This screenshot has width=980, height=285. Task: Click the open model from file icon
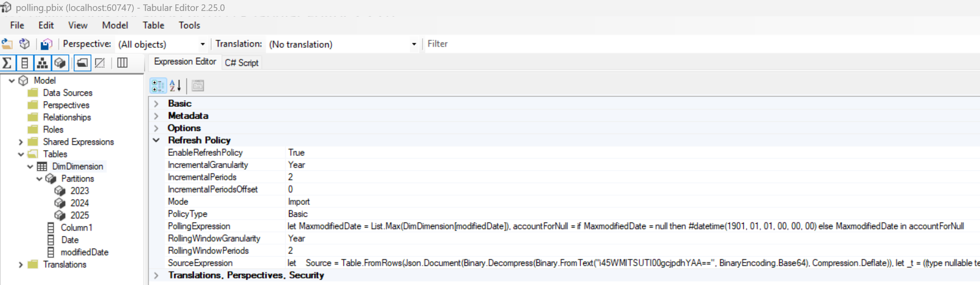click(x=7, y=44)
